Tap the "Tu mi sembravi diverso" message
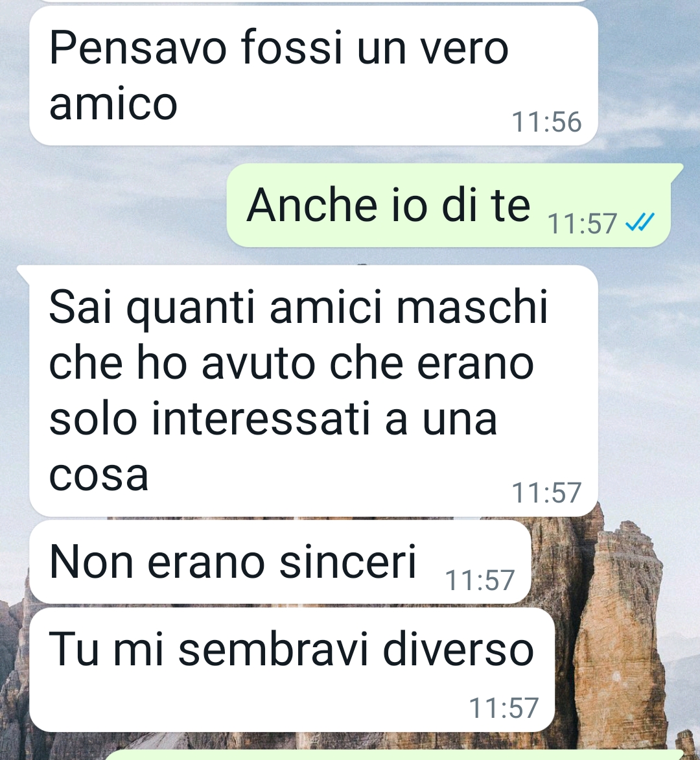700x760 pixels. click(292, 670)
